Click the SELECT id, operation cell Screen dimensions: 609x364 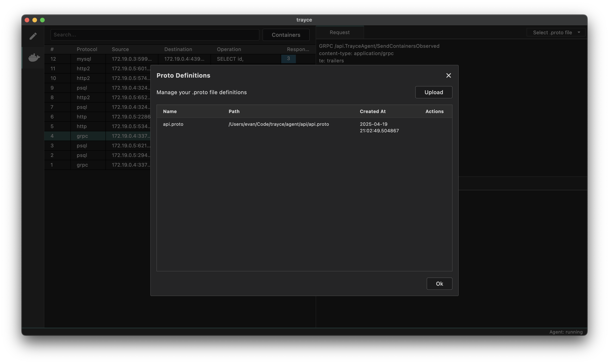tap(230, 59)
